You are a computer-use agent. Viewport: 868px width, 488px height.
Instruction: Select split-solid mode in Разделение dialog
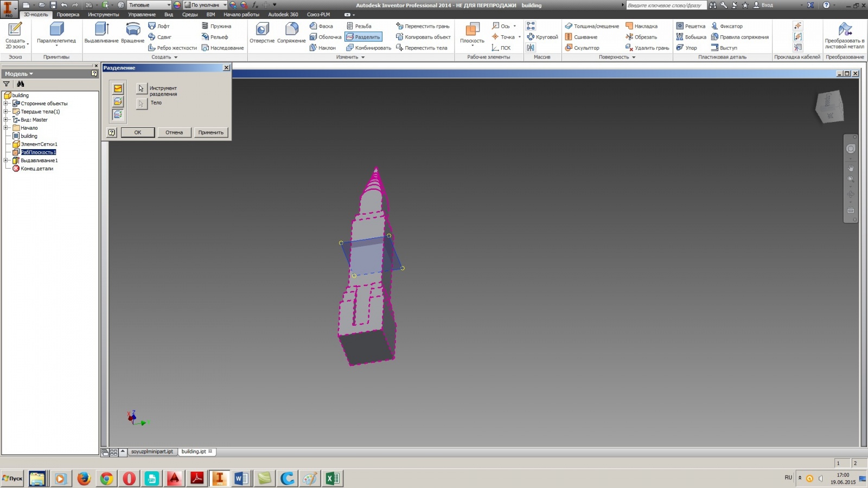[x=117, y=114]
